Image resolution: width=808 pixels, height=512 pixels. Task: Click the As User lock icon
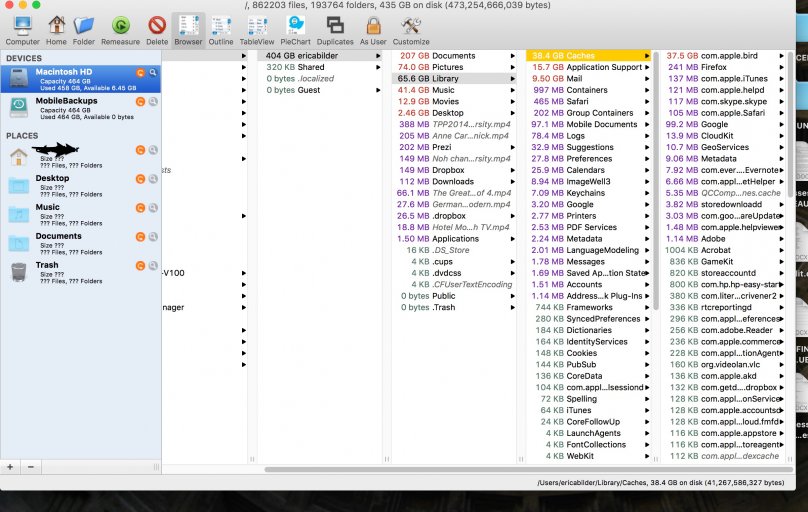(x=373, y=27)
